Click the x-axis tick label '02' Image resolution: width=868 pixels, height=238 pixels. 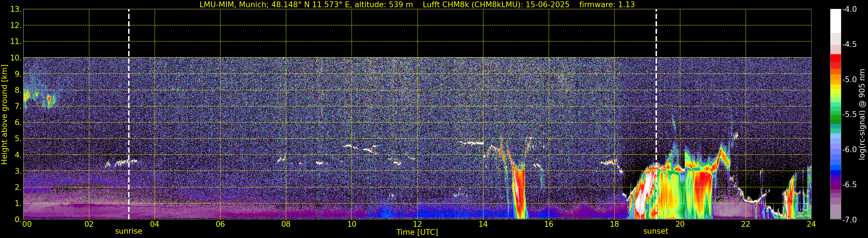89,224
